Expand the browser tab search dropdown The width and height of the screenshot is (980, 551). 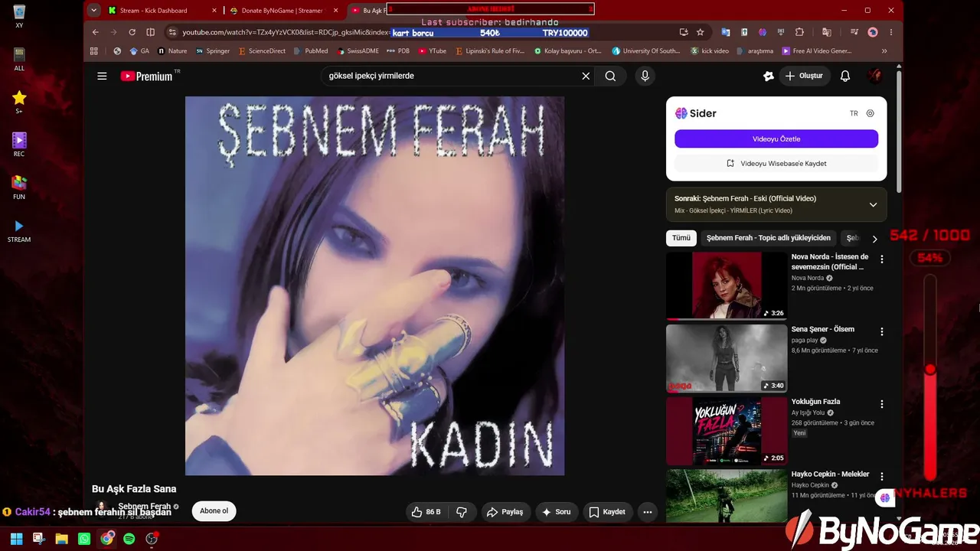tap(93, 11)
